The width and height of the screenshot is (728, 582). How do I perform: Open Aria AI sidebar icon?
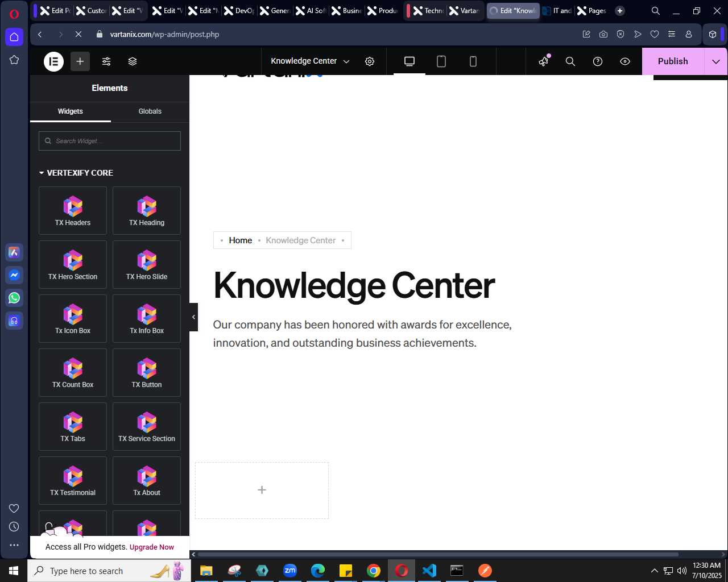(14, 252)
